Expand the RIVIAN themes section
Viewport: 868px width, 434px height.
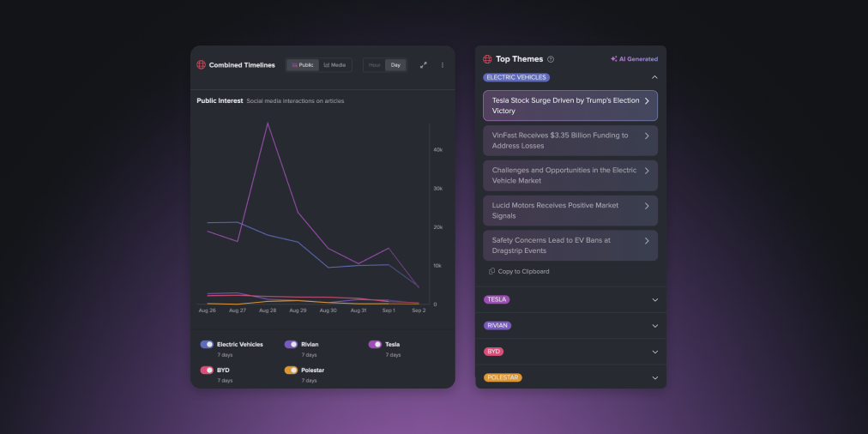point(654,326)
